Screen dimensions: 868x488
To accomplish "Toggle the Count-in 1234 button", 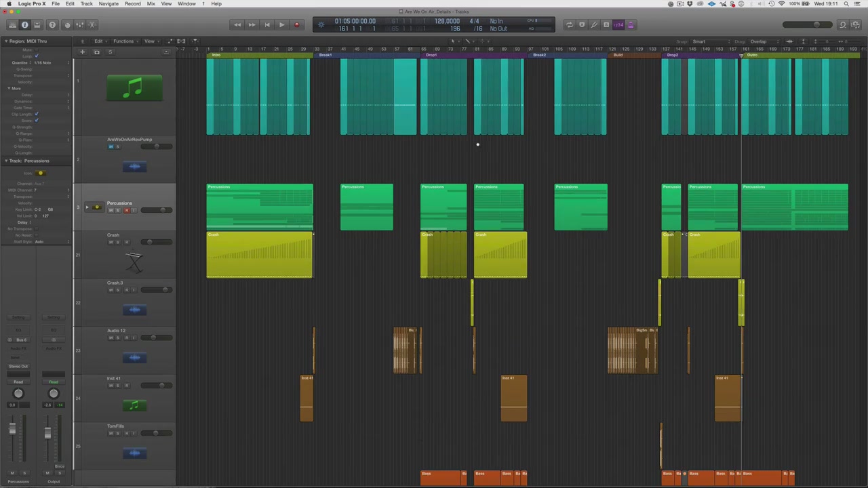I will 618,25.
